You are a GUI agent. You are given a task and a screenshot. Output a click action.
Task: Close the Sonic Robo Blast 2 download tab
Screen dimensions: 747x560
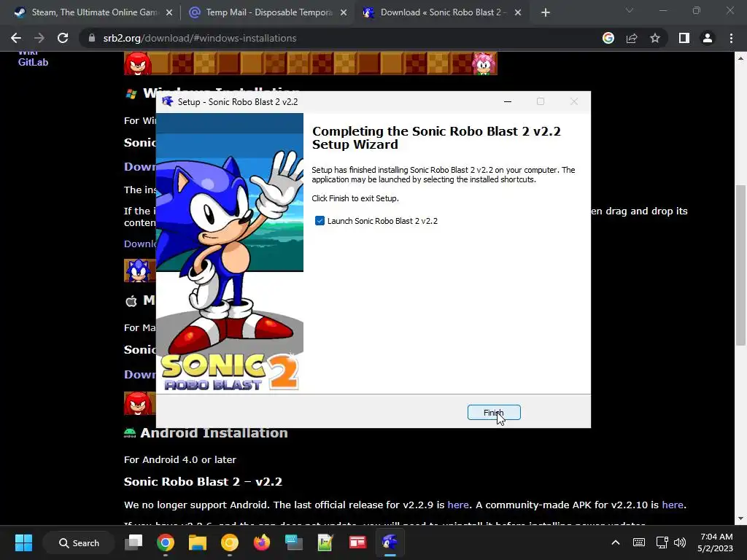click(x=518, y=13)
